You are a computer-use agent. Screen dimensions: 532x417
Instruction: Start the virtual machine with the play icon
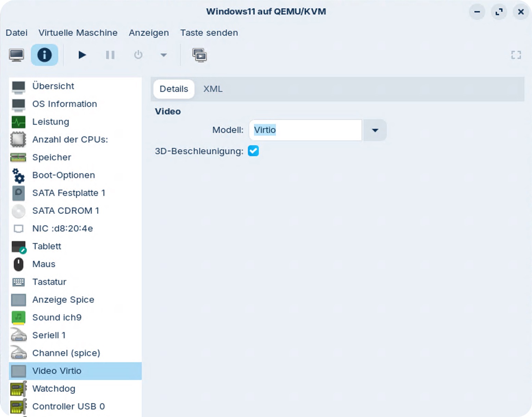82,54
